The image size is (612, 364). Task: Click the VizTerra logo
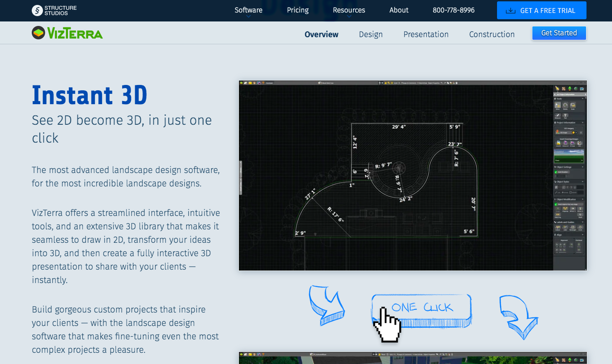pyautogui.click(x=67, y=33)
